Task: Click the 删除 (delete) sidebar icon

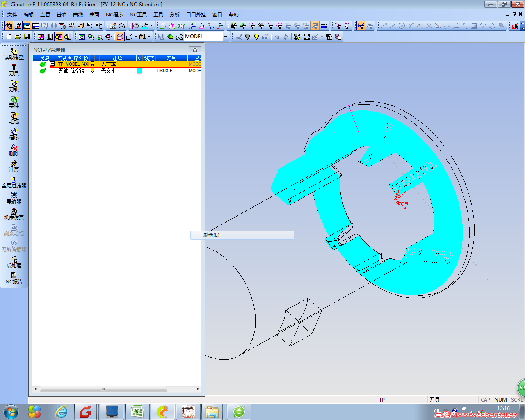Action: point(14,151)
